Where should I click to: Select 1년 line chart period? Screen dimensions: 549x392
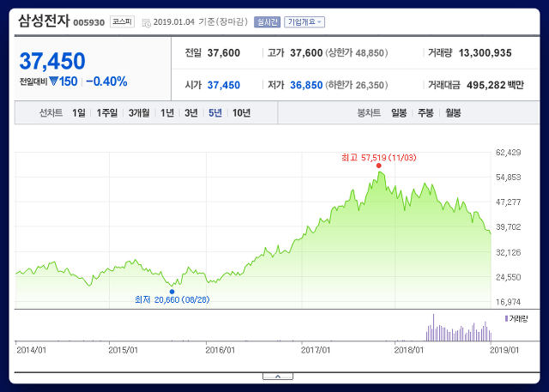(167, 113)
